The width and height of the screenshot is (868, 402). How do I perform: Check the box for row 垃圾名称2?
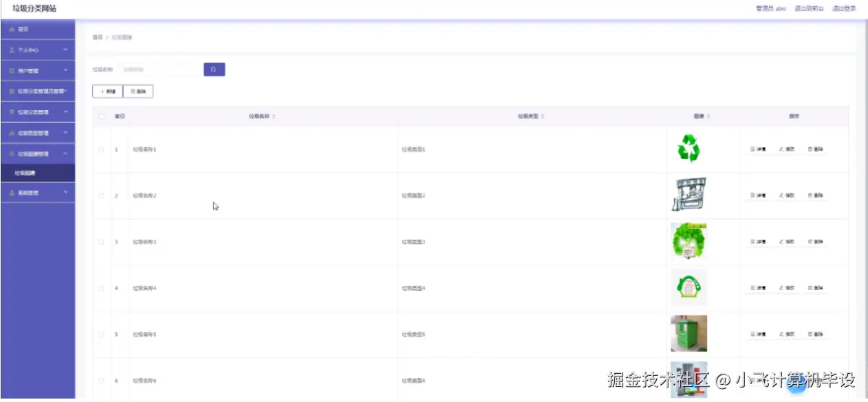pyautogui.click(x=102, y=196)
